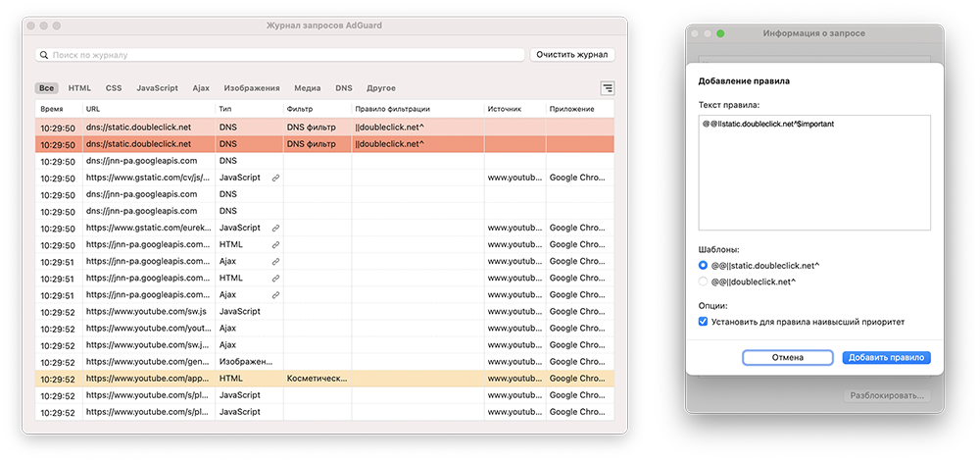The width and height of the screenshot is (980, 461).
Task: Select the https://www.youtube.com/yout Ajax row
Action: 325,328
